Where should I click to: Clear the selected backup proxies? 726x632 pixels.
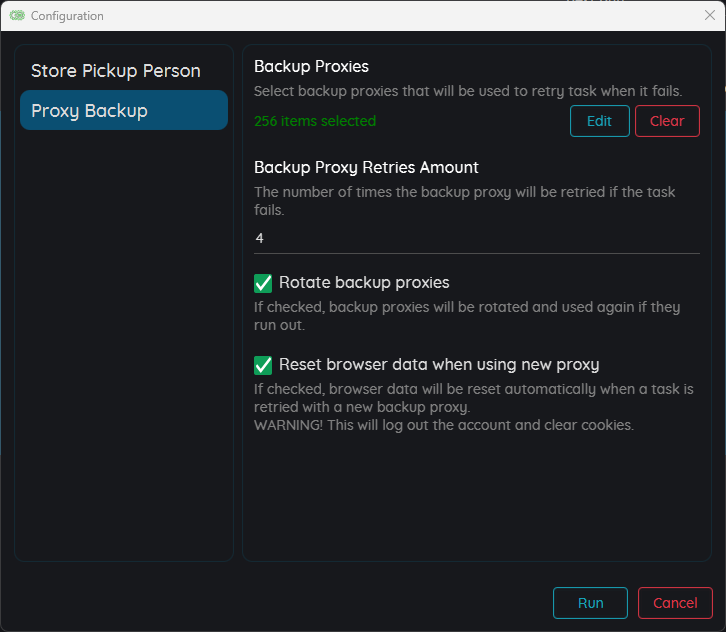coord(667,121)
